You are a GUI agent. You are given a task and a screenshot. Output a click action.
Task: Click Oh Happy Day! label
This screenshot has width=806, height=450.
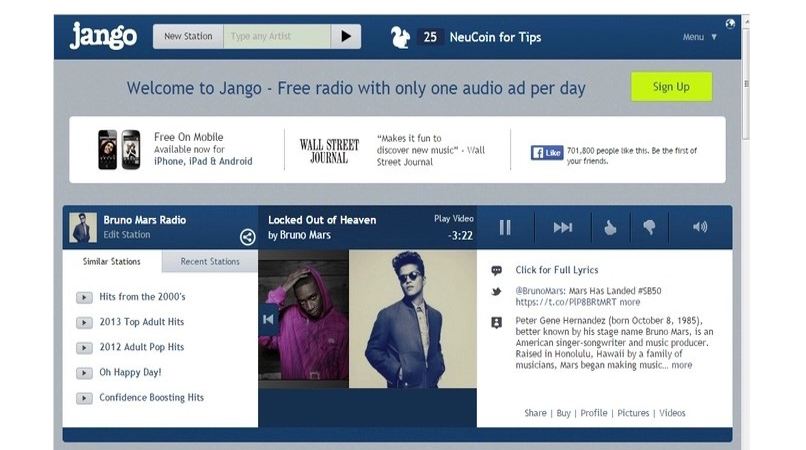[131, 372]
